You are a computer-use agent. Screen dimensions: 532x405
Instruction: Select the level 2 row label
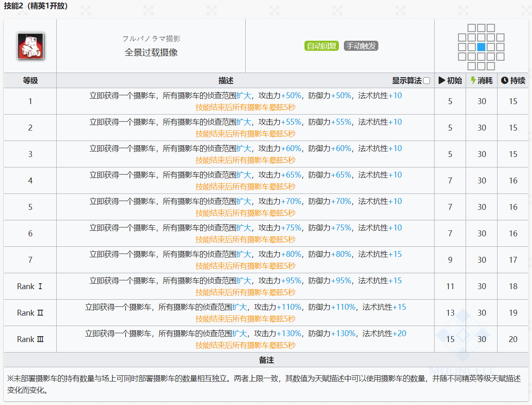[x=30, y=128]
